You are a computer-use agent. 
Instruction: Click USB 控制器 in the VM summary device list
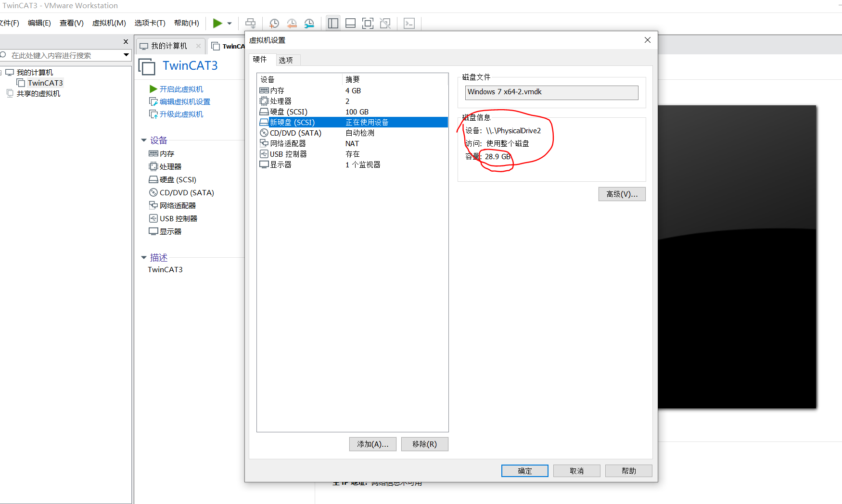pyautogui.click(x=179, y=218)
